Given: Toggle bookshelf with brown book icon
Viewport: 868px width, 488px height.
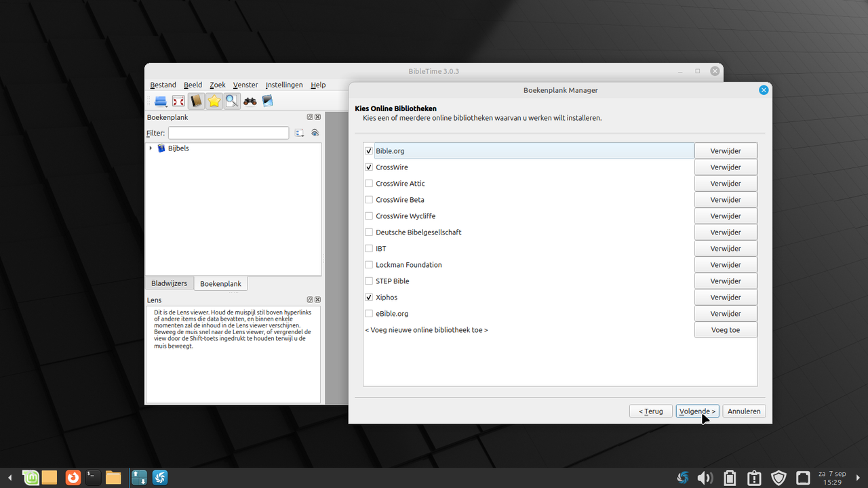Looking at the screenshot, I should (x=196, y=102).
